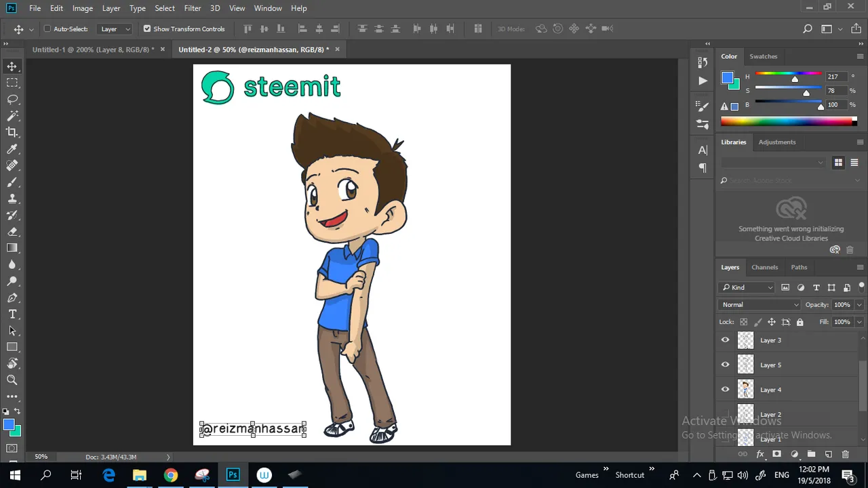Open the Layers panel options menu
868x488 pixels.
[860, 267]
